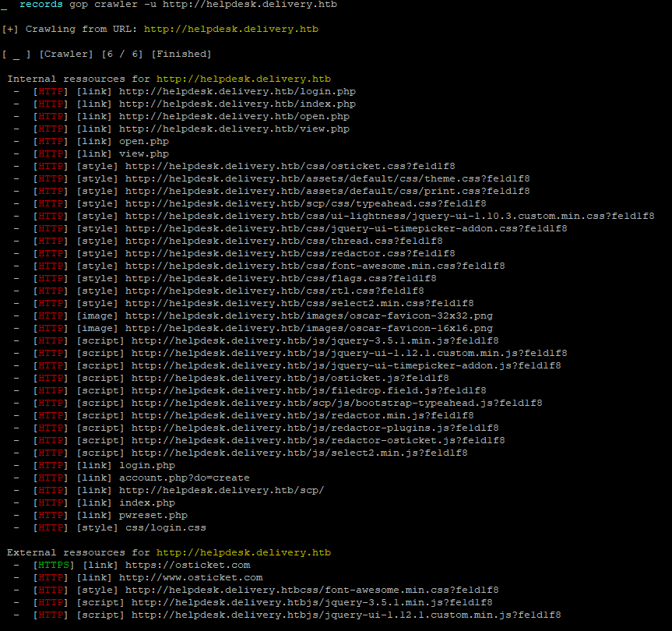
Task: Click the filedrop.field.js script URL
Action: [x=308, y=391]
